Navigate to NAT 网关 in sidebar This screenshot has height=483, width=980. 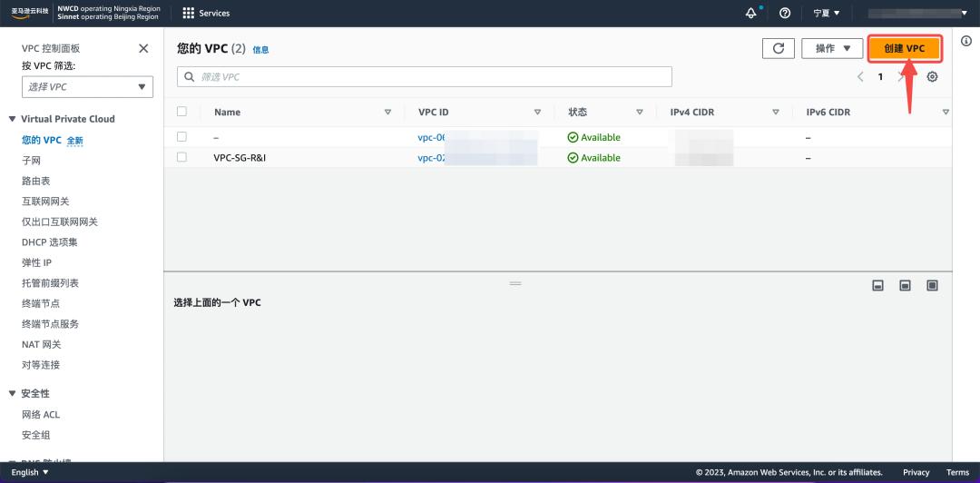[41, 344]
